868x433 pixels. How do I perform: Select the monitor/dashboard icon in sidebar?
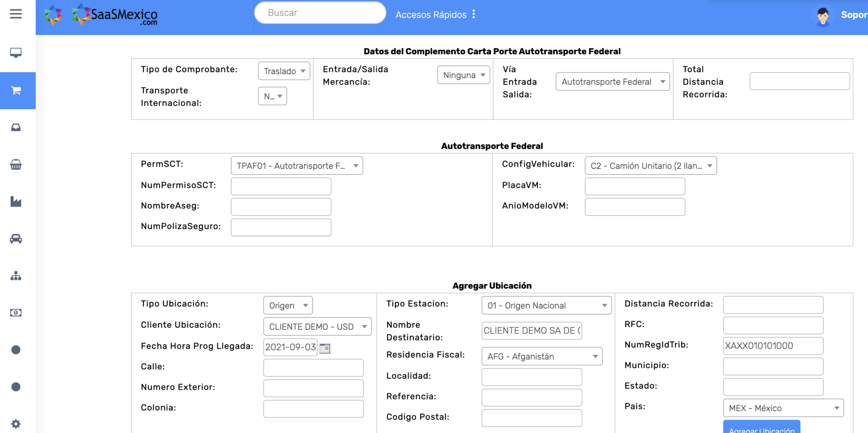(x=16, y=53)
